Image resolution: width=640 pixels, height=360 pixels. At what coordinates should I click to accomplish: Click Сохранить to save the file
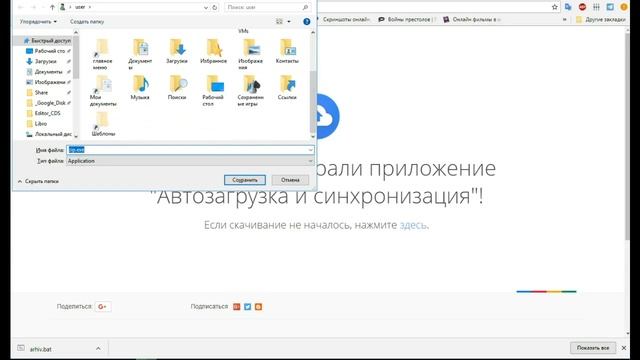(x=245, y=180)
